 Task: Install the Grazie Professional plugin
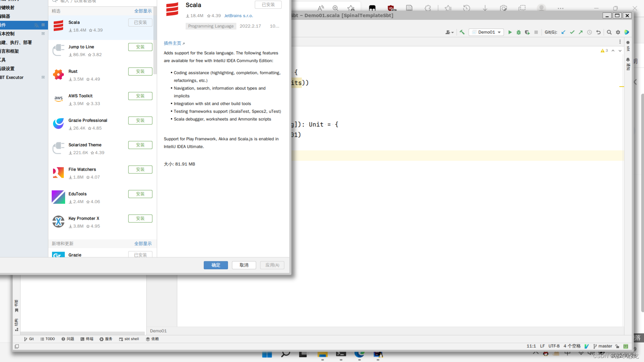pyautogui.click(x=140, y=120)
